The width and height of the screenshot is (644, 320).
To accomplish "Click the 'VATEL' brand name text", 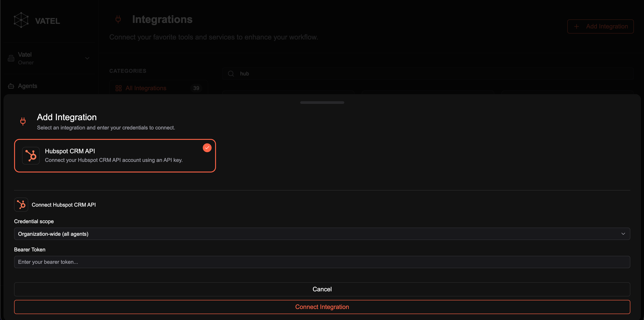I will [48, 21].
